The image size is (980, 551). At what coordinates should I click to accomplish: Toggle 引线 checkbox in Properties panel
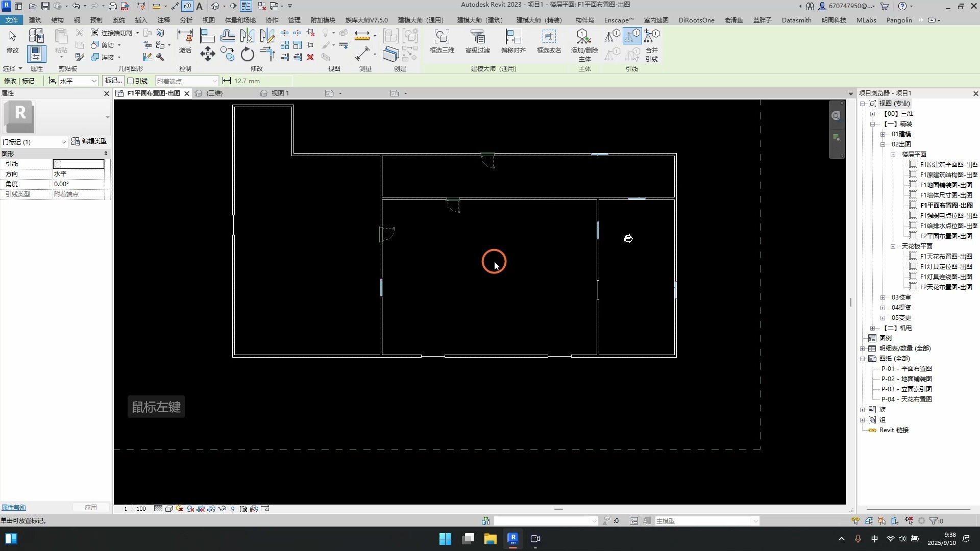click(58, 164)
